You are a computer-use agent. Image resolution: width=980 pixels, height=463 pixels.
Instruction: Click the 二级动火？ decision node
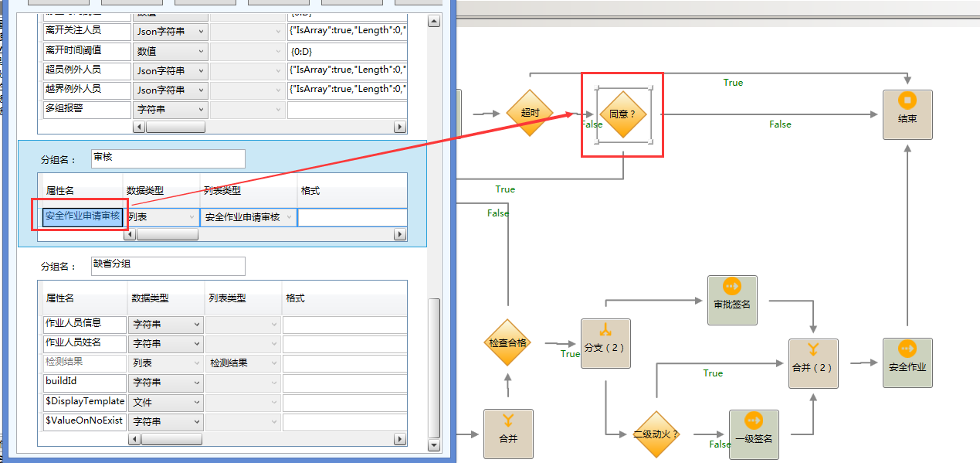(656, 434)
